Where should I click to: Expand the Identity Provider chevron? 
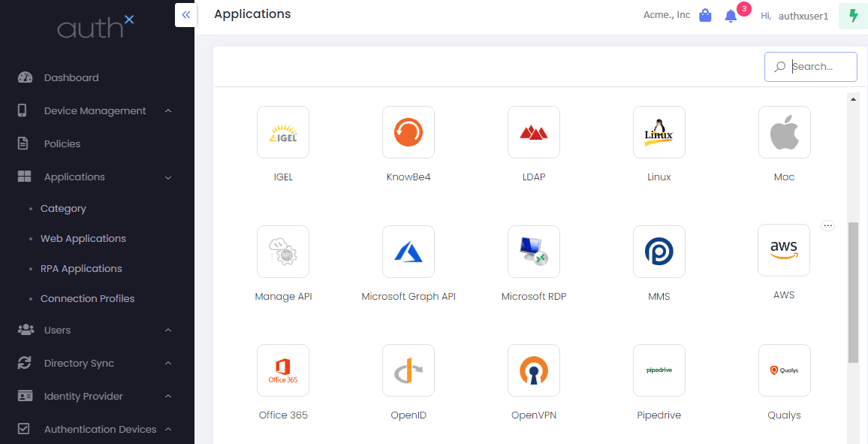coord(168,397)
